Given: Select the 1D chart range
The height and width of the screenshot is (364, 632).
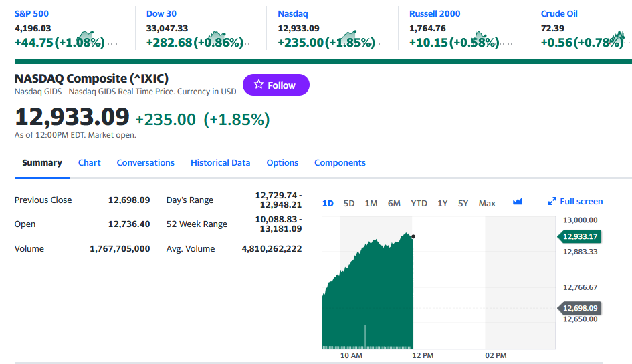Looking at the screenshot, I should point(328,203).
